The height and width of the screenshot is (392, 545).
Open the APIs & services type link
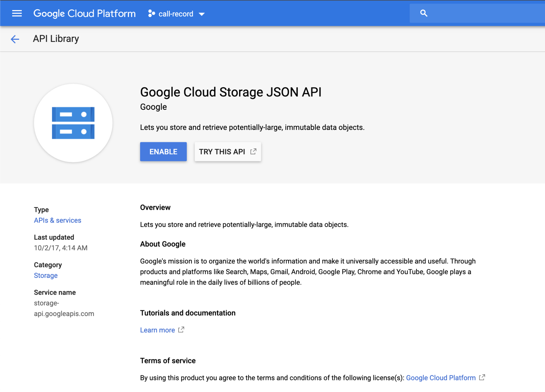click(x=58, y=220)
